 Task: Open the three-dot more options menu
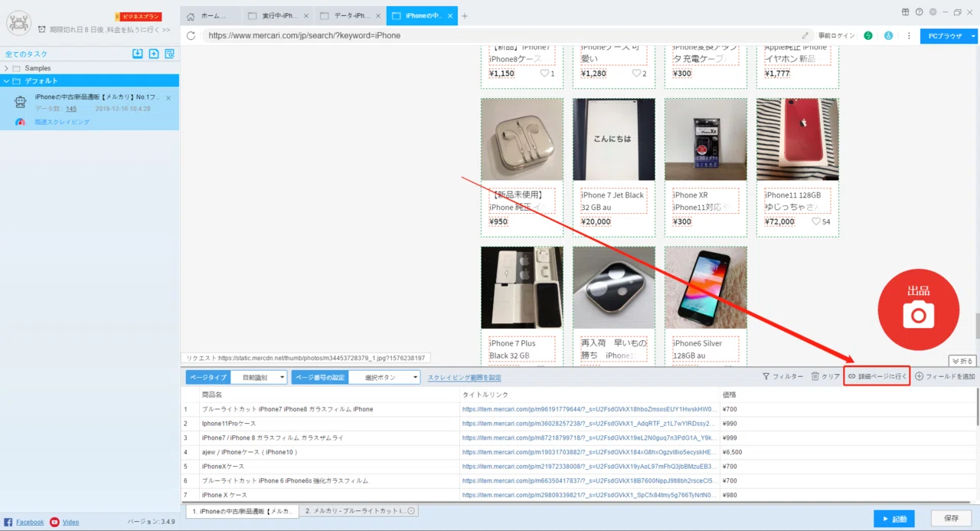click(909, 35)
